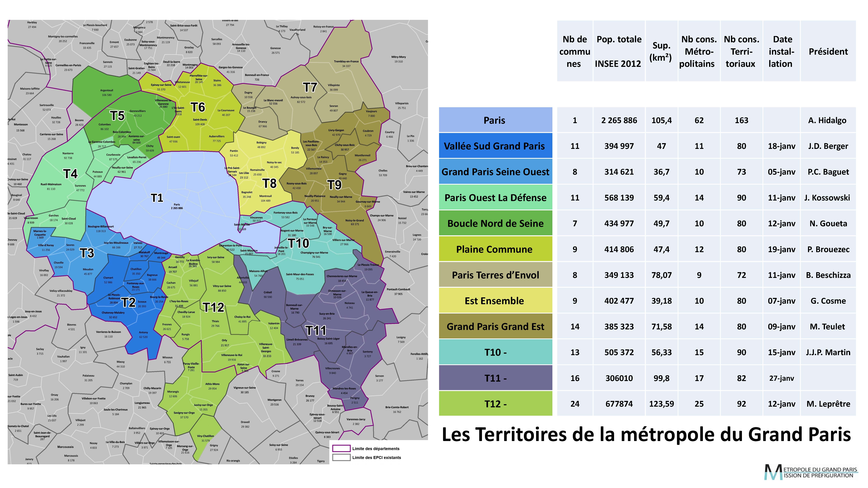Screen dimensions: 868x488
Task: Click the T5 label on the map
Action: (117, 115)
